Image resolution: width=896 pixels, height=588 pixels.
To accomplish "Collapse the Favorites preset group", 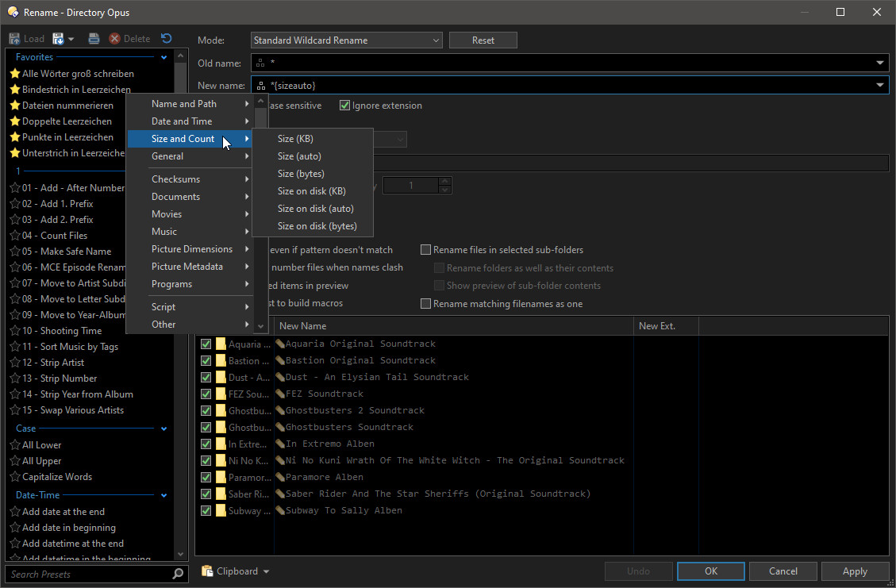I will click(164, 57).
